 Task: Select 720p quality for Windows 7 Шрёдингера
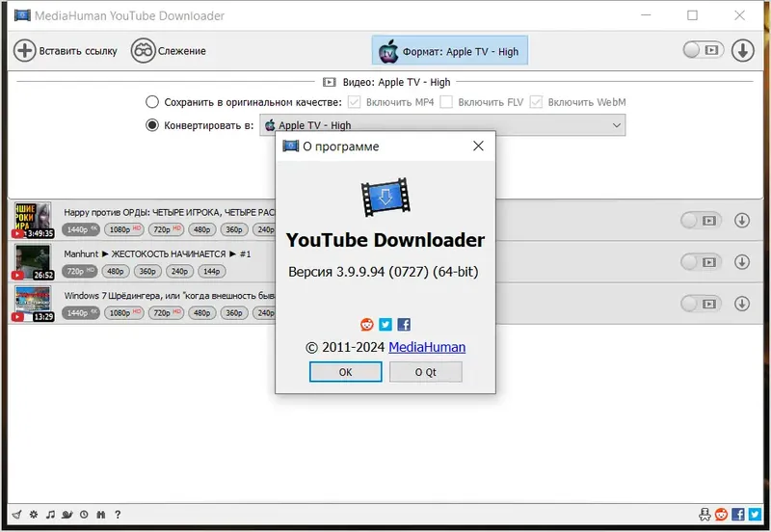[x=166, y=313]
